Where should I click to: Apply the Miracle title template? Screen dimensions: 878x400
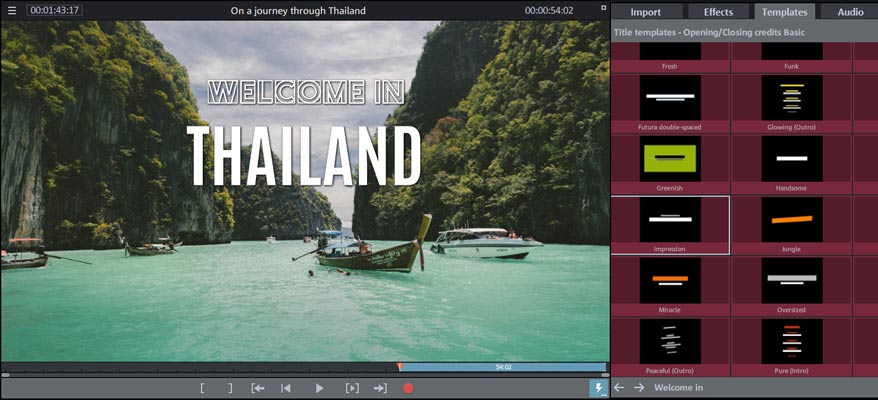(670, 286)
